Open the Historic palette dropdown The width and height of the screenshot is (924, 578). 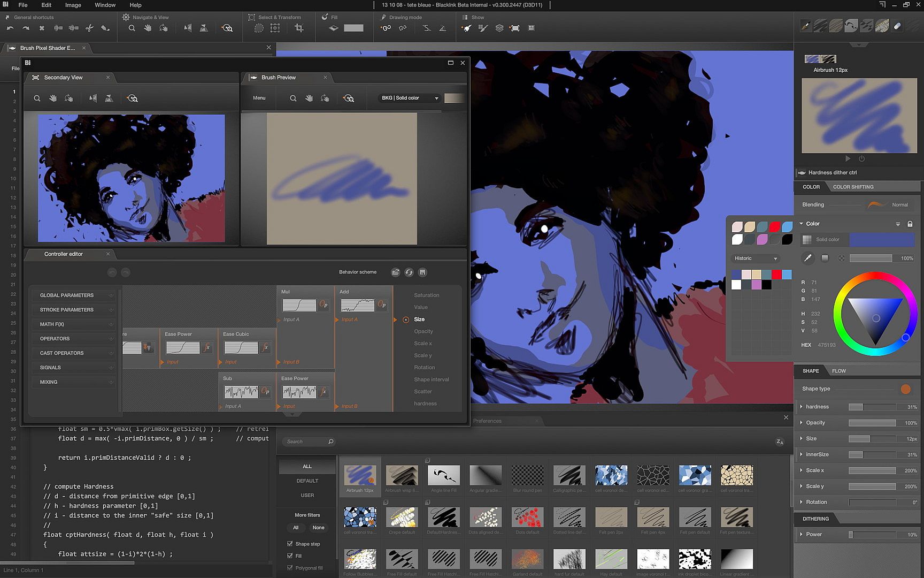[x=755, y=258]
